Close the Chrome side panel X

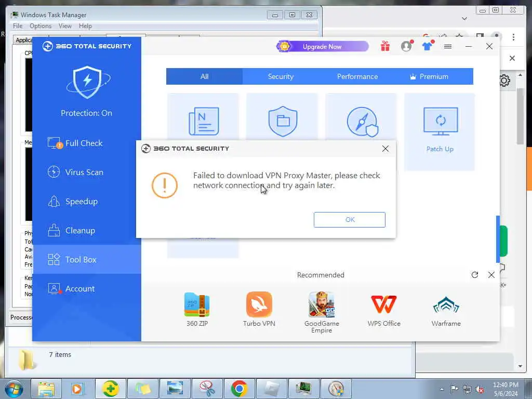click(512, 58)
